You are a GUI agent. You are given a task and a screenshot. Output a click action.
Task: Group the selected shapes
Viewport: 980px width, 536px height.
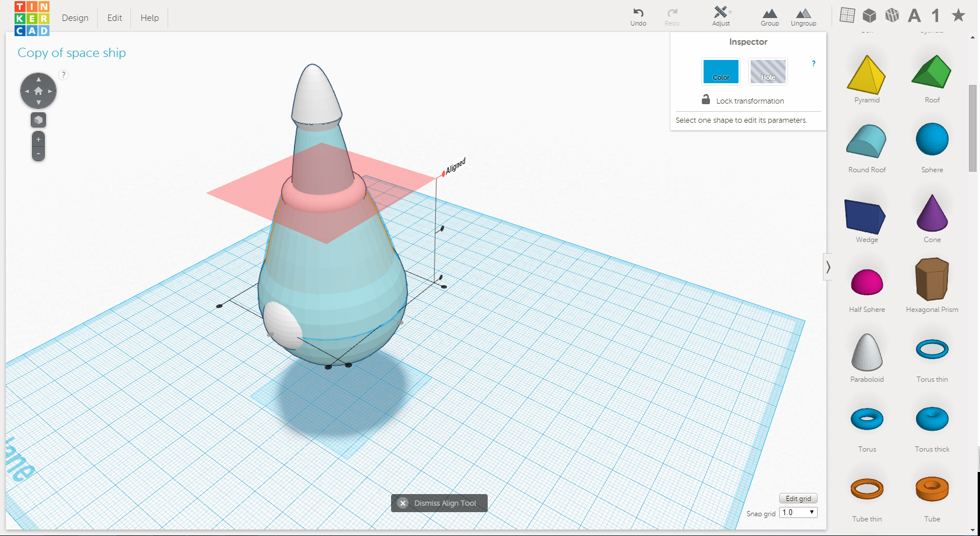[770, 16]
